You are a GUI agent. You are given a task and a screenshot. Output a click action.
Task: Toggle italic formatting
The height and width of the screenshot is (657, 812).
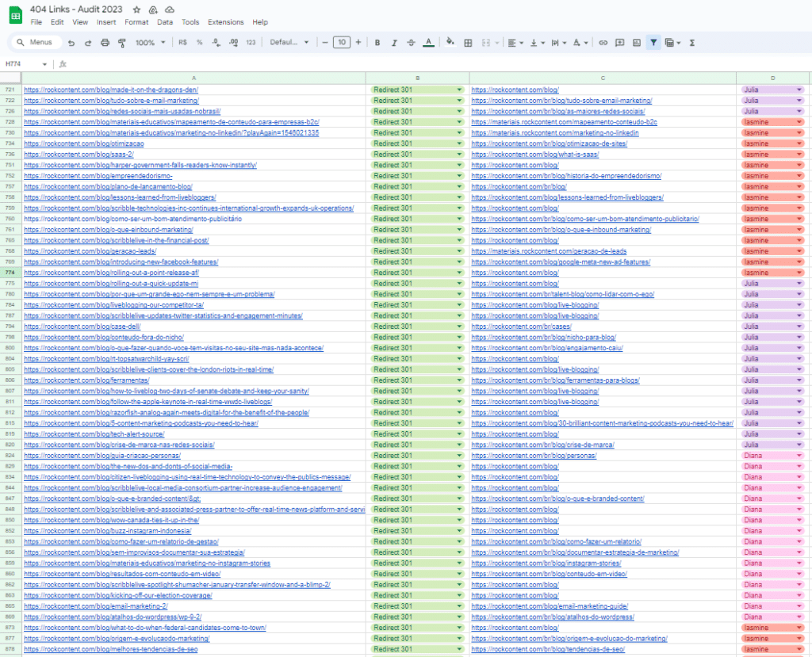point(394,43)
